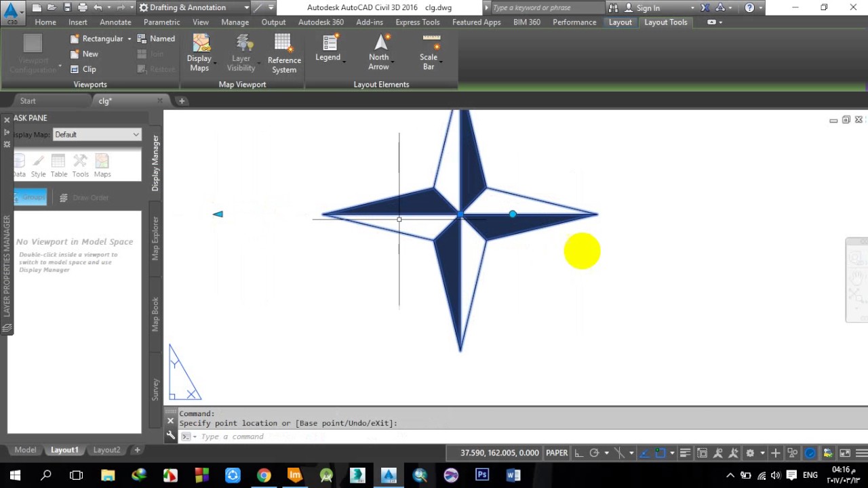The image size is (868, 488).
Task: Toggle lineweight display in status bar
Action: click(685, 453)
